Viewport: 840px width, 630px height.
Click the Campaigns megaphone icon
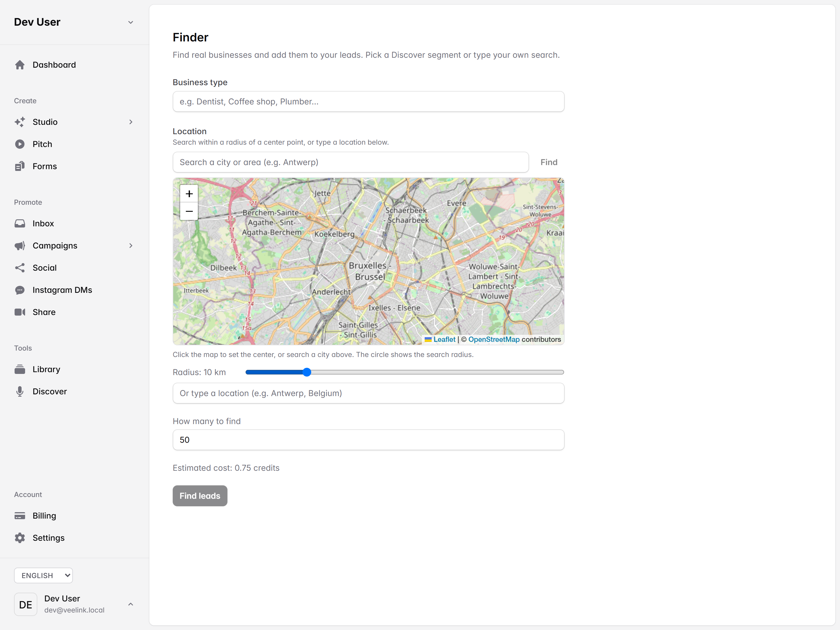[x=20, y=246]
